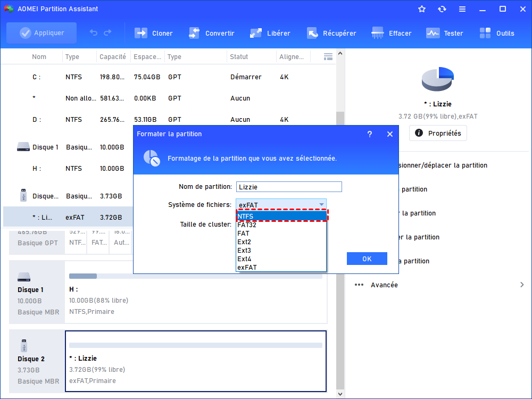Click the Nom de partition text field
The height and width of the screenshot is (399, 532).
[289, 187]
